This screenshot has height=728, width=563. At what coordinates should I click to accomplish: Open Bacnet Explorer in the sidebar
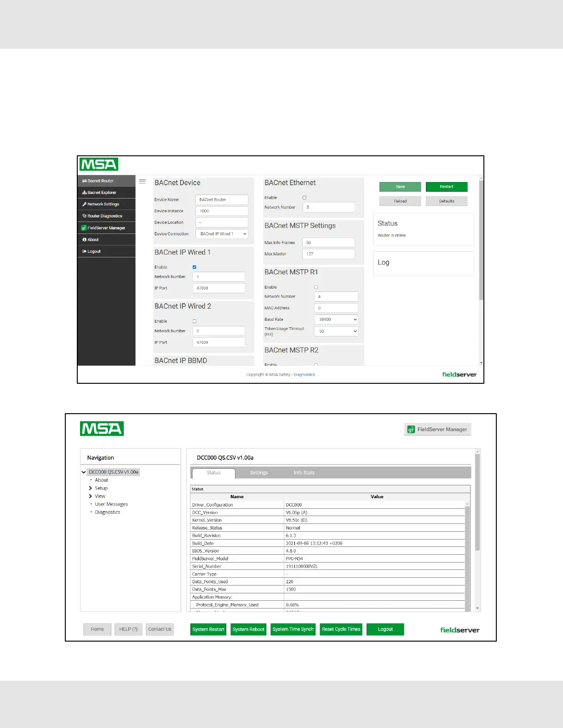point(106,193)
